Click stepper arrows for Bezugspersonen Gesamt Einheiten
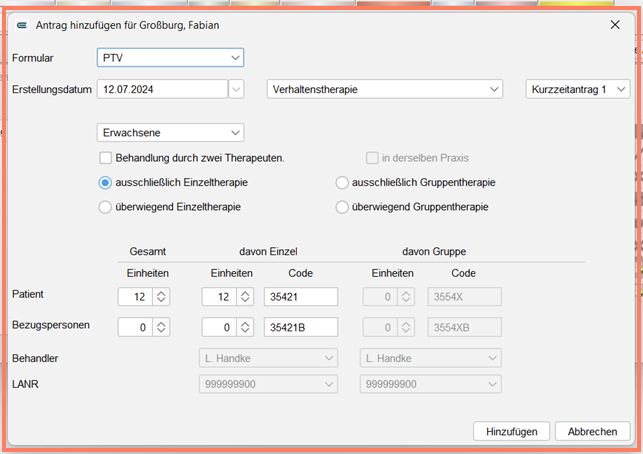Screen dimensions: 643x454 click(x=161, y=327)
